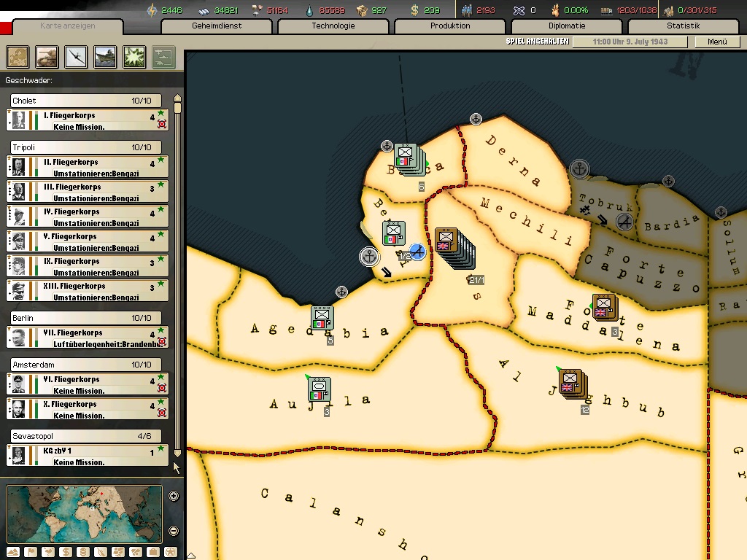The width and height of the screenshot is (747, 560).
Task: Click the world minimap
Action: coord(85,514)
